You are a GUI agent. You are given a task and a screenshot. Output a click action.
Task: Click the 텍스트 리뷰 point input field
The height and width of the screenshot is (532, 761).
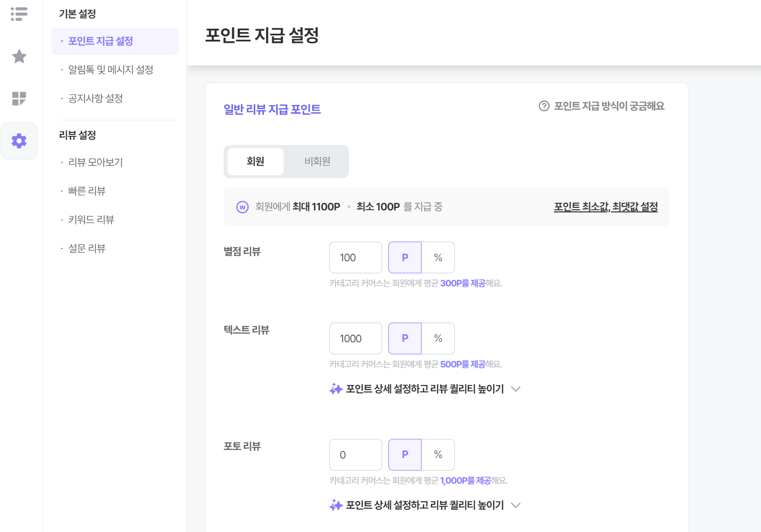pyautogui.click(x=356, y=339)
